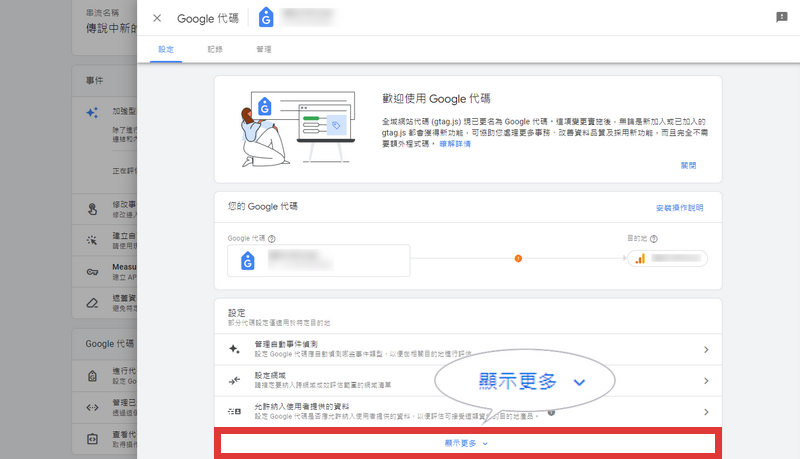Viewport: 800px width, 459px height.
Task: Expand settings list with 顯示更多
Action: tap(467, 443)
